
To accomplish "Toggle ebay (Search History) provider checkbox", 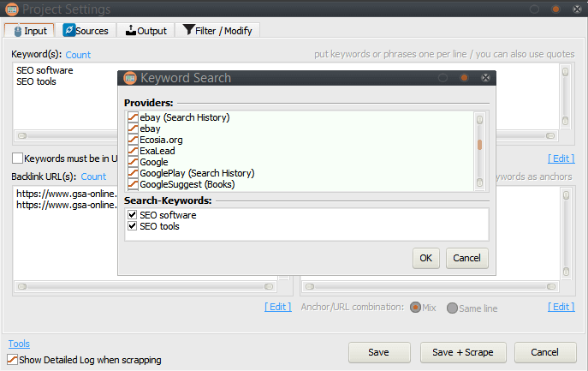I will (x=133, y=117).
